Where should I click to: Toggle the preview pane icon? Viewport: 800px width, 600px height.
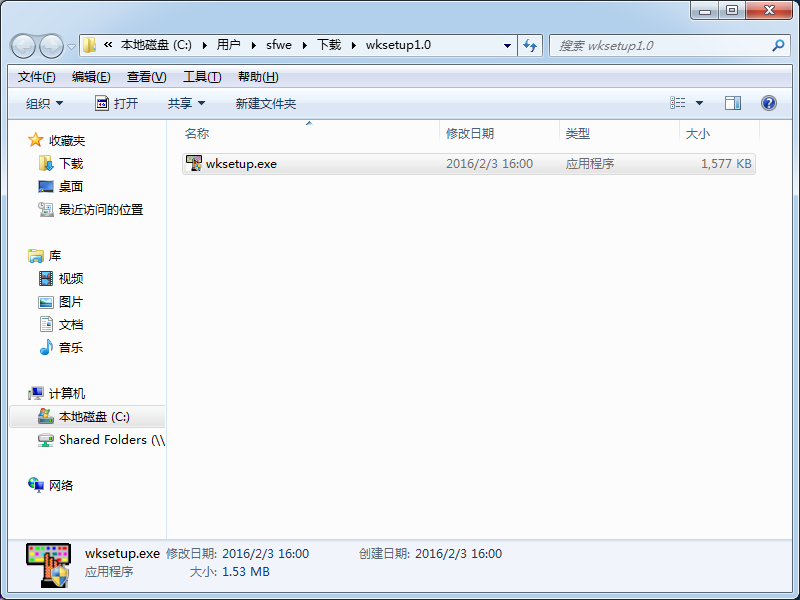733,102
